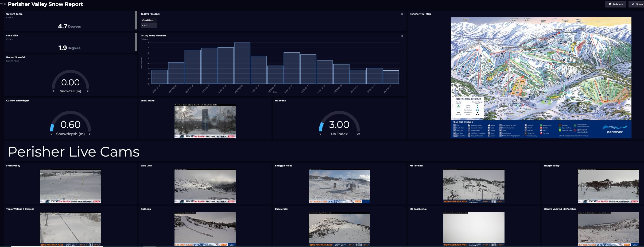Click the scrollbar in the Current Temp widget
Viewport: 644px width, 247px height.
click(x=136, y=20)
